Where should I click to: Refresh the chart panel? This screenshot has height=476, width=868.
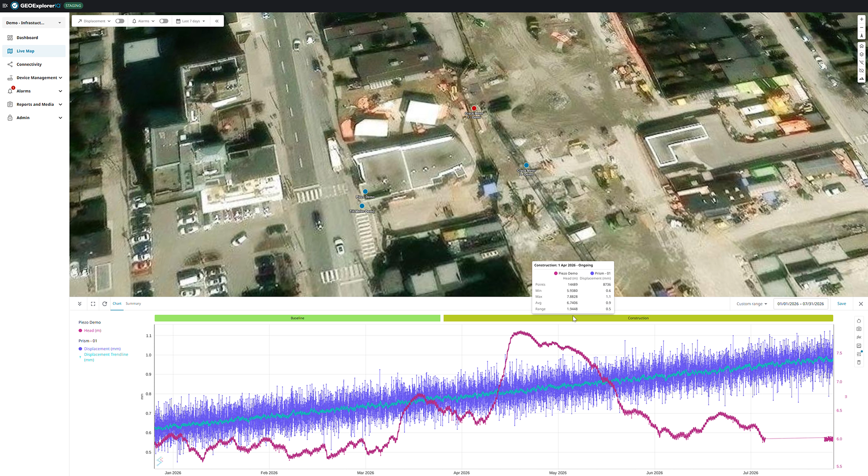click(x=104, y=304)
